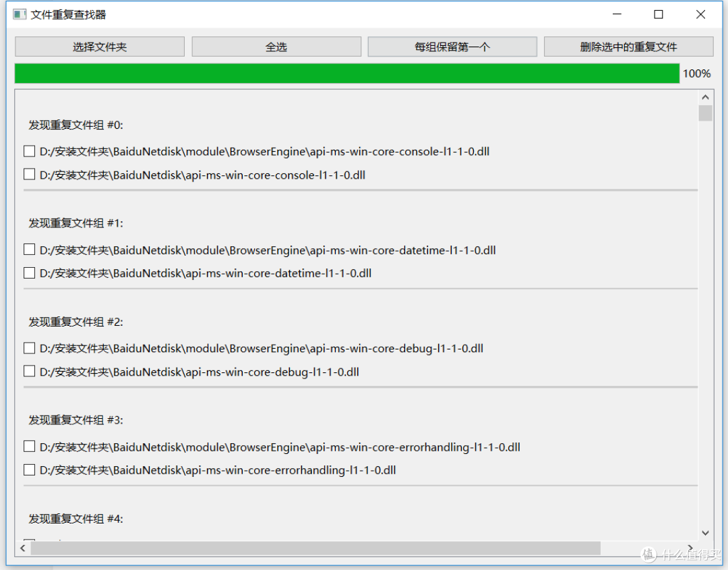728x570 pixels.
Task: Check BaiduNetdisk\api-ms-win-core-errorhandling-l1-1-0.dll checkbox
Action: coord(29,469)
